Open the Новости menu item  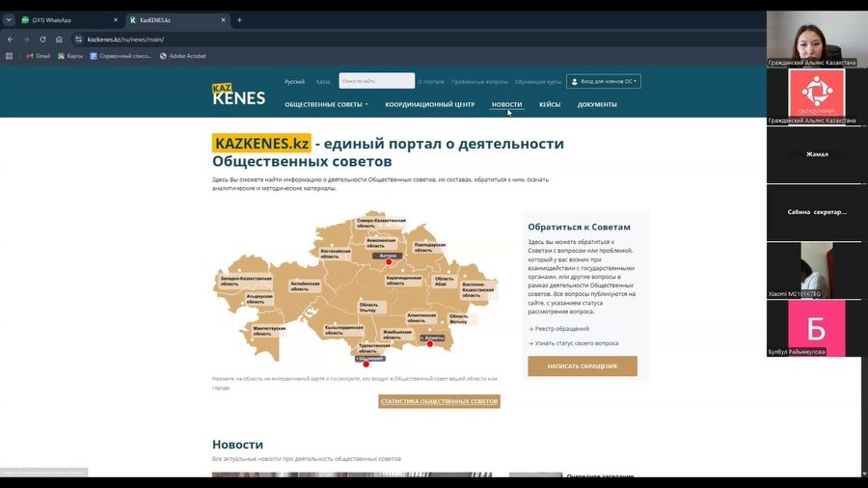pyautogui.click(x=506, y=104)
